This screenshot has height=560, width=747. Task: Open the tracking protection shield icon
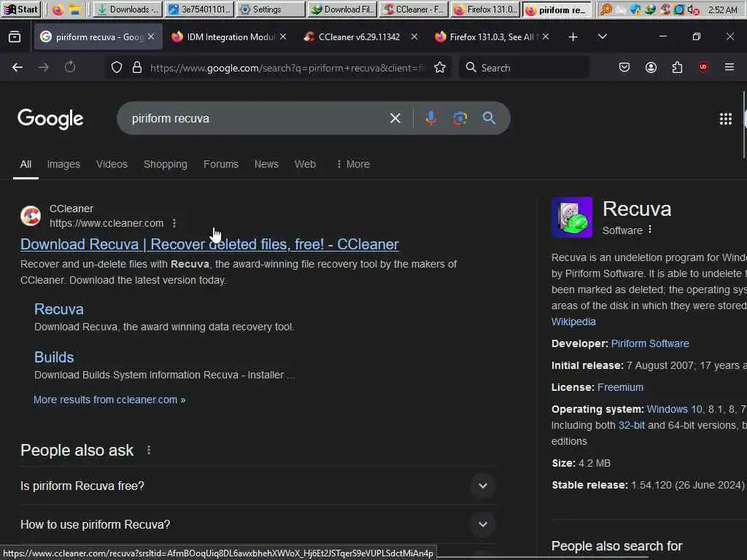click(116, 67)
